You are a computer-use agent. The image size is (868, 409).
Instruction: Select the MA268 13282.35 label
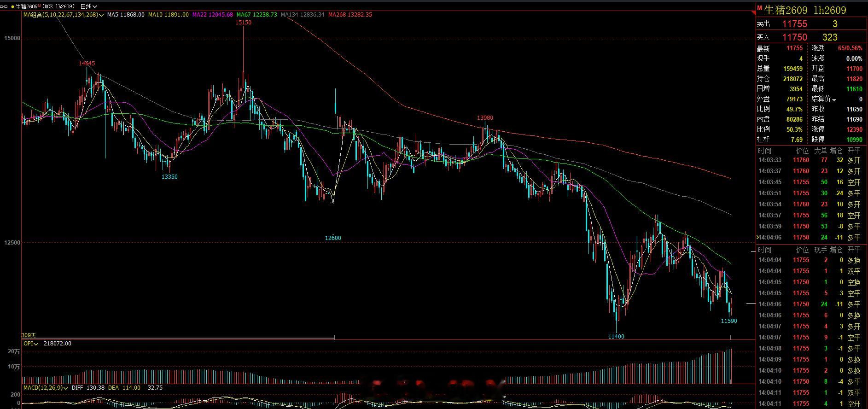(x=350, y=15)
